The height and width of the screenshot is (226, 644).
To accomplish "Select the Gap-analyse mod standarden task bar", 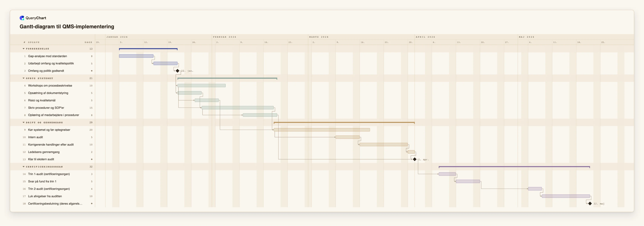I will pyautogui.click(x=136, y=56).
